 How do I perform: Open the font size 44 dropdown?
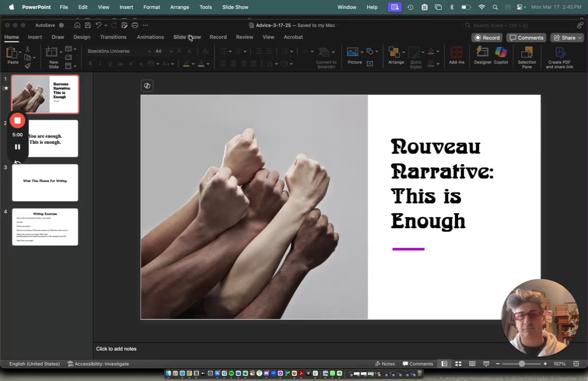point(171,51)
